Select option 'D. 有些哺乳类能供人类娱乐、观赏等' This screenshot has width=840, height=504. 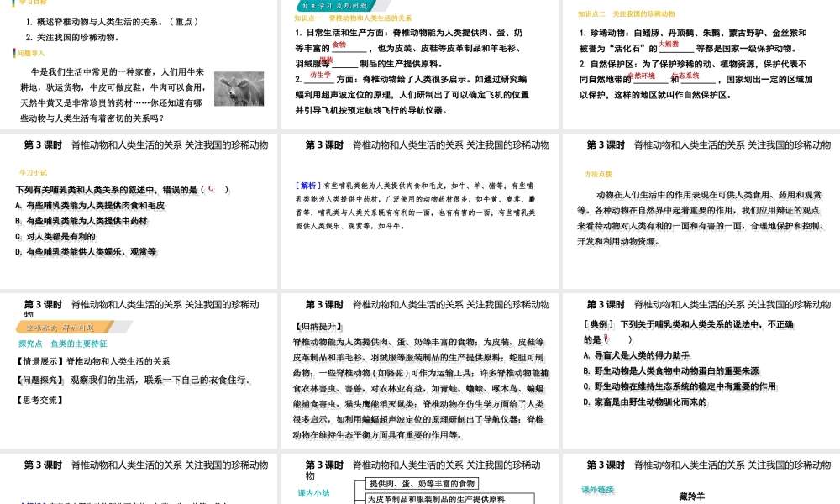click(86, 252)
